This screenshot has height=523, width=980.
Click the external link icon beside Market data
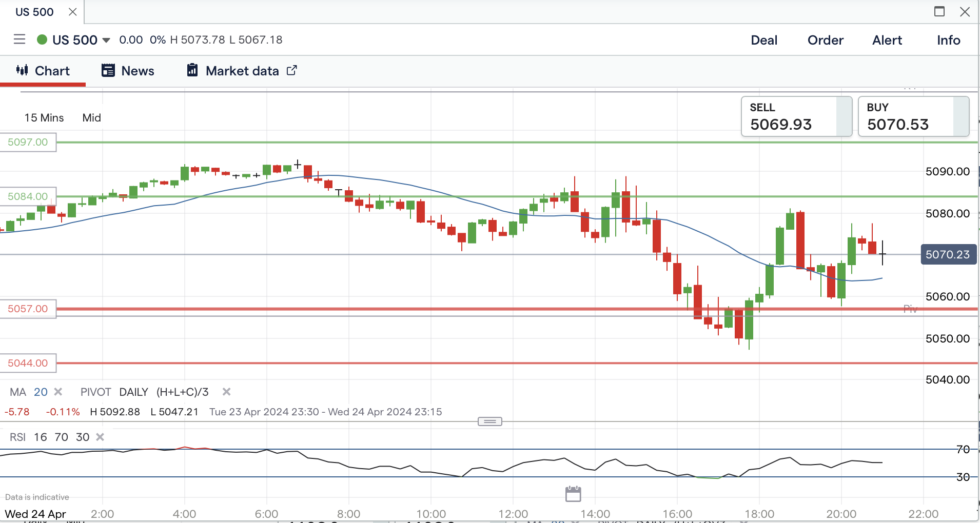(x=291, y=70)
